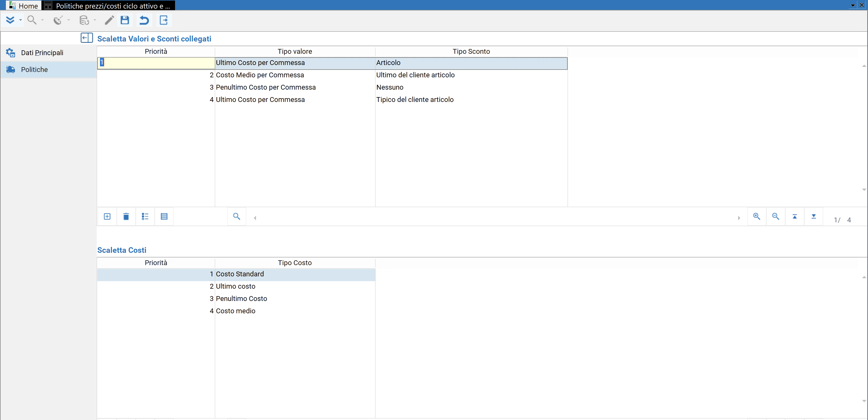Click the horizontal scroll left arrow
Viewport: 868px width, 420px height.
[255, 218]
